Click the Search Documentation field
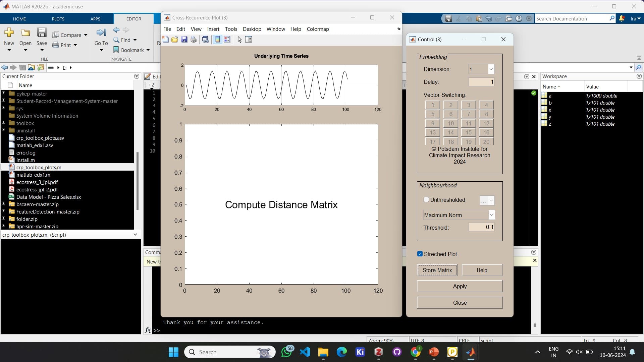644x362 pixels. (x=572, y=18)
